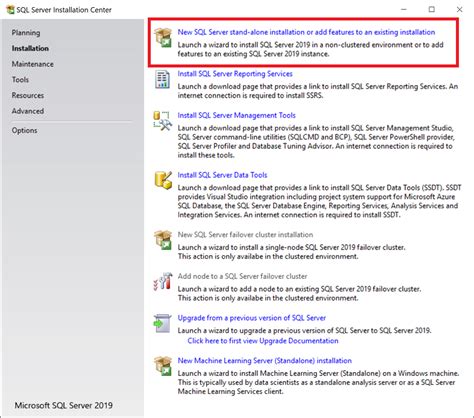
Task: Click the 'SQL Server Installation Center' title text
Action: (x=64, y=10)
